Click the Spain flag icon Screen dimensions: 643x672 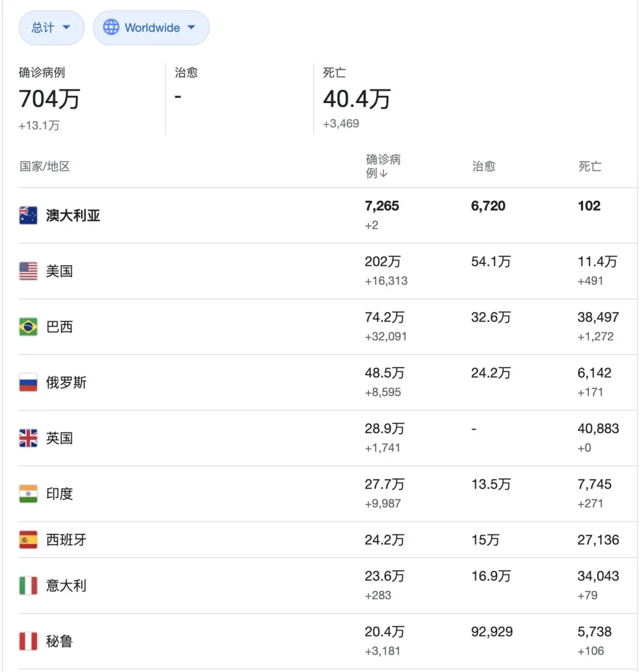tap(28, 540)
